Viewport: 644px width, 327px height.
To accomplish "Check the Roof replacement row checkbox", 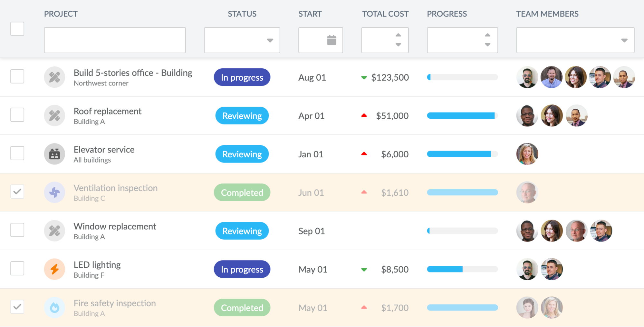I will [17, 115].
